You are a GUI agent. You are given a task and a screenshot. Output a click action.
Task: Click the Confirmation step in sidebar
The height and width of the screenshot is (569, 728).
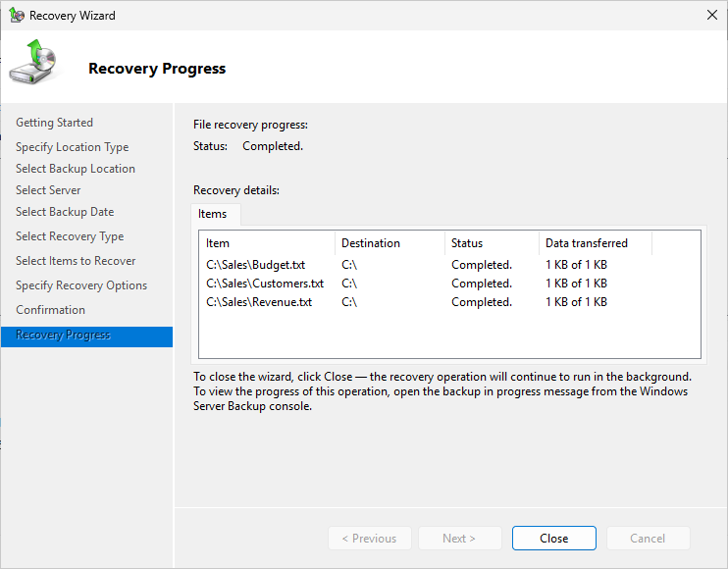[x=50, y=310]
